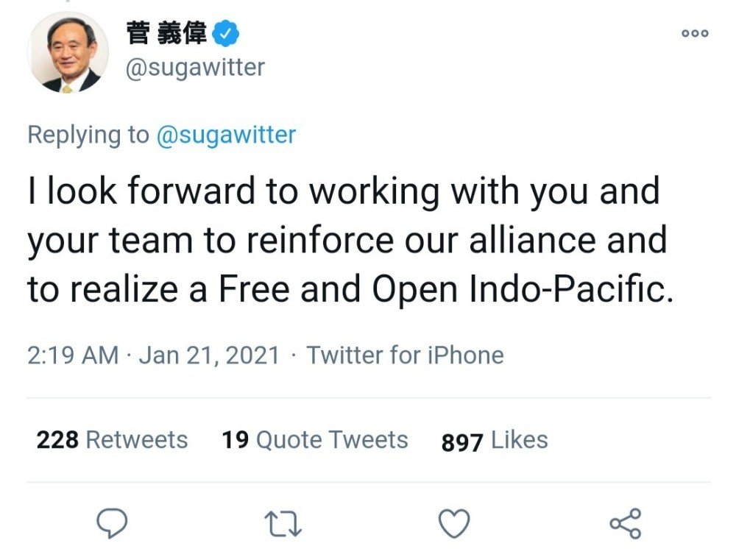This screenshot has width=736, height=560.
Task: Open the share icon options
Action: coord(626,524)
